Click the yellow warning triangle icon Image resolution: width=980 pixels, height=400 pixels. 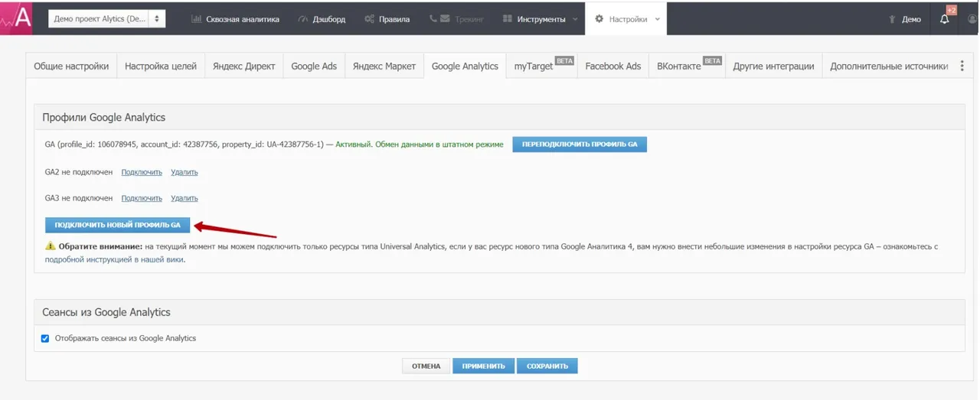click(x=51, y=246)
